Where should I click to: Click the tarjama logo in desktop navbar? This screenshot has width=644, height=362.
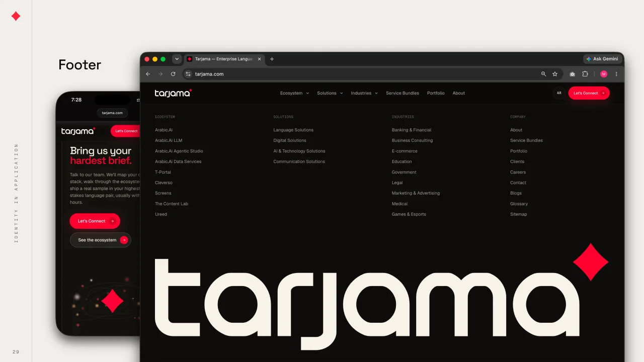pyautogui.click(x=173, y=93)
